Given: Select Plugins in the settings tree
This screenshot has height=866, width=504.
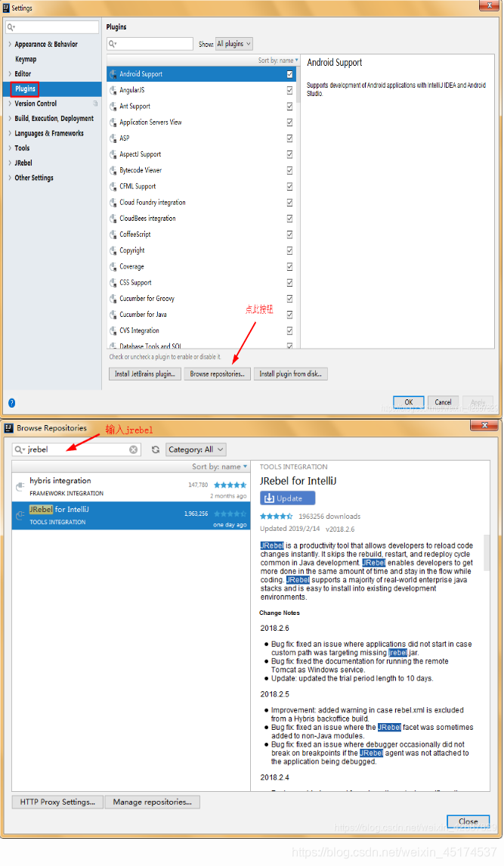Looking at the screenshot, I should click(25, 89).
